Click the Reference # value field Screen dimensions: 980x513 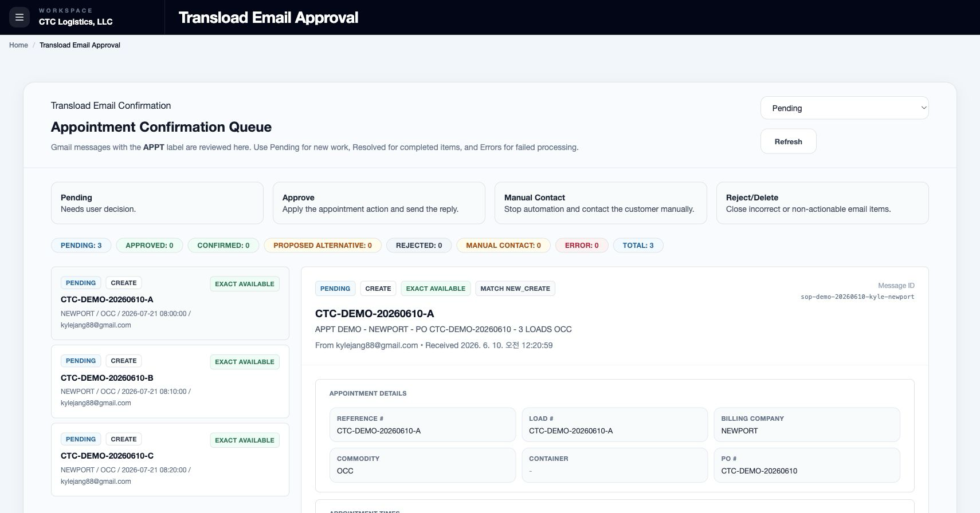point(422,425)
